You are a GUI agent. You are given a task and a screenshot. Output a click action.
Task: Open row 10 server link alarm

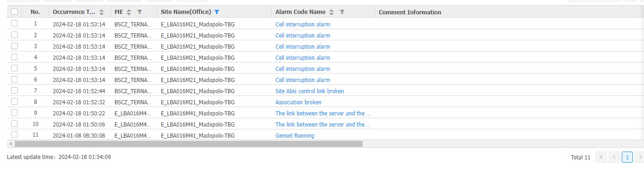(323, 125)
